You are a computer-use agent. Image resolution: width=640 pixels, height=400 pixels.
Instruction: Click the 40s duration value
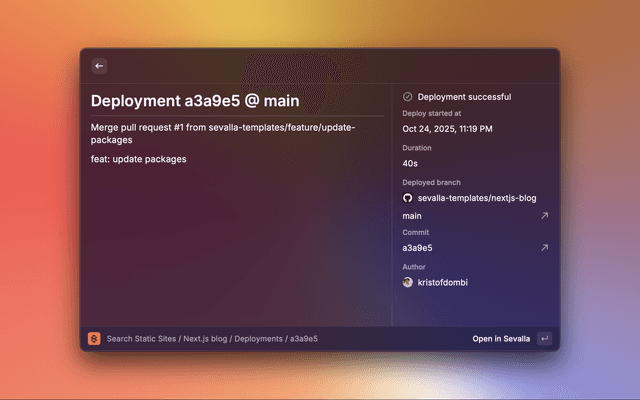[410, 163]
